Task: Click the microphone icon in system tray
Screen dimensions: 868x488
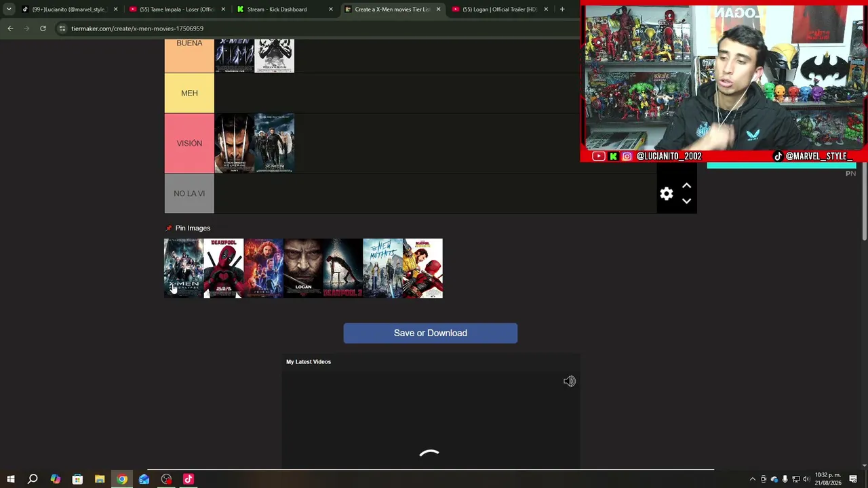Action: tap(785, 479)
